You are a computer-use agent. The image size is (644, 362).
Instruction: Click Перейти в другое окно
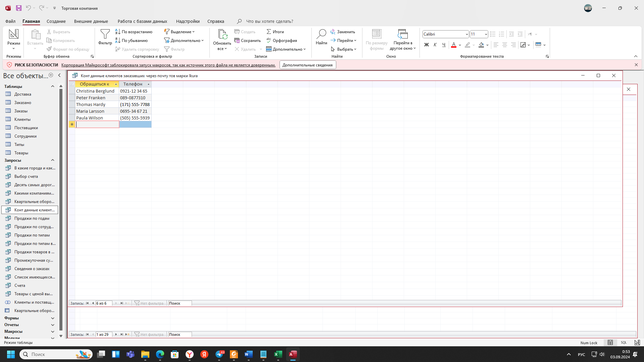pos(403,40)
